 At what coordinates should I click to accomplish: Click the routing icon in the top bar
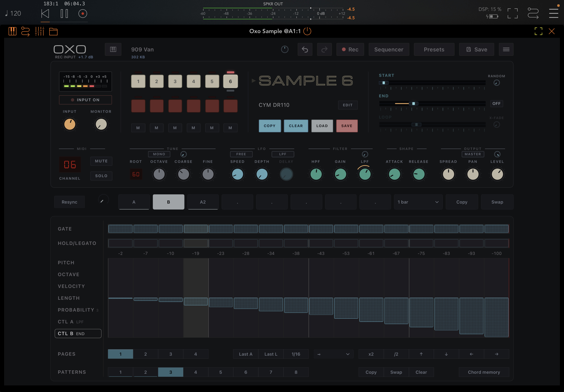(533, 13)
